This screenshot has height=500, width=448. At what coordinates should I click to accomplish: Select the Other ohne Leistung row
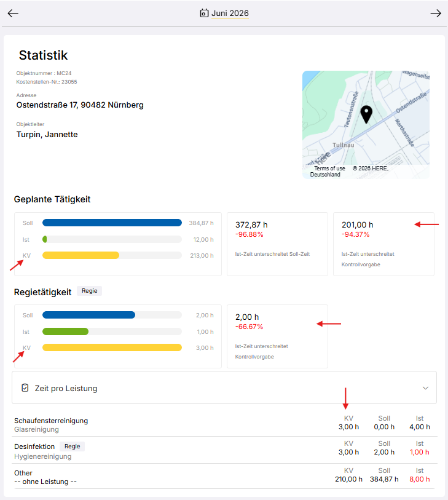[x=226, y=477]
